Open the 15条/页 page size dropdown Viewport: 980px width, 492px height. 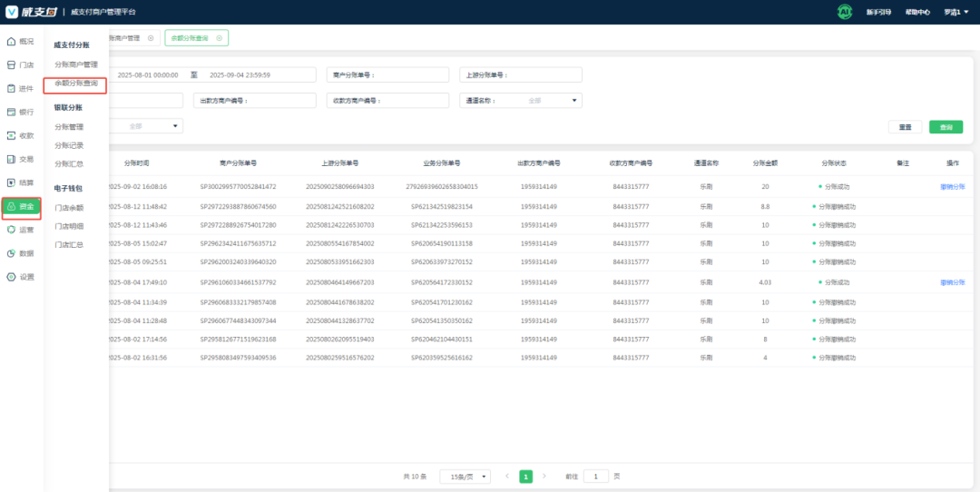click(x=465, y=477)
